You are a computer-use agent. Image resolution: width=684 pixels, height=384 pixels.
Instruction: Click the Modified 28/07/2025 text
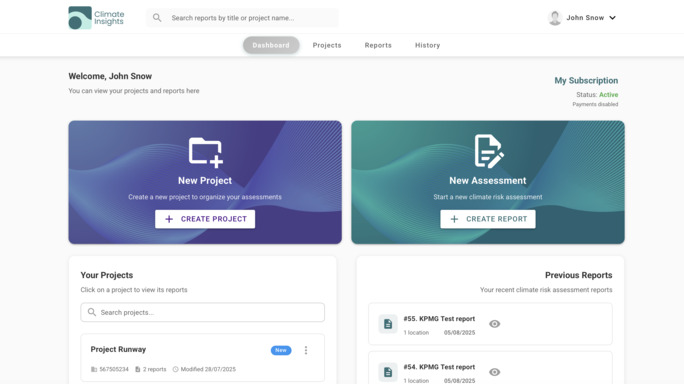click(x=208, y=369)
